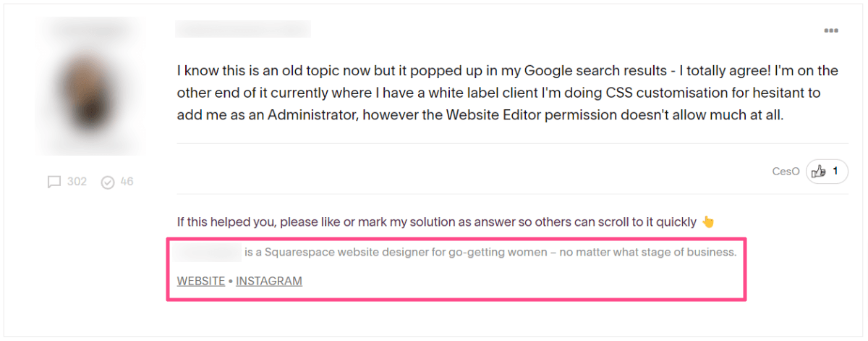868x341 pixels.
Task: Open the blurred author username above post
Action: [x=243, y=29]
